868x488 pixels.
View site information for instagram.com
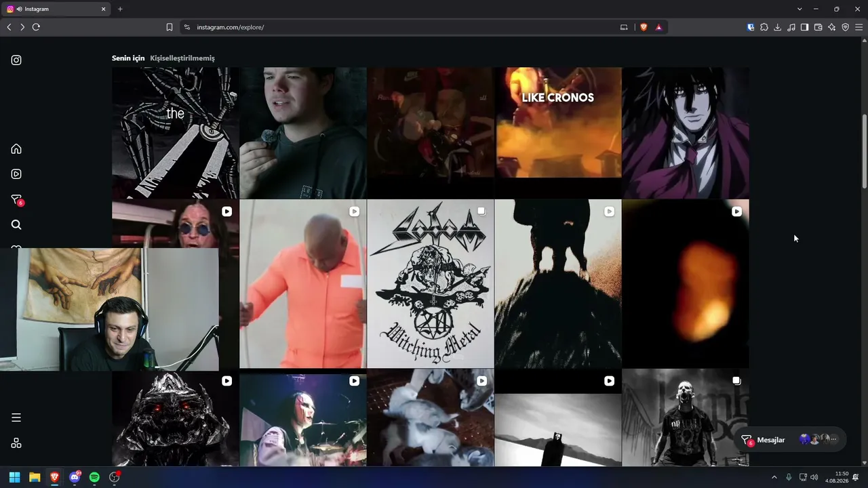click(187, 27)
